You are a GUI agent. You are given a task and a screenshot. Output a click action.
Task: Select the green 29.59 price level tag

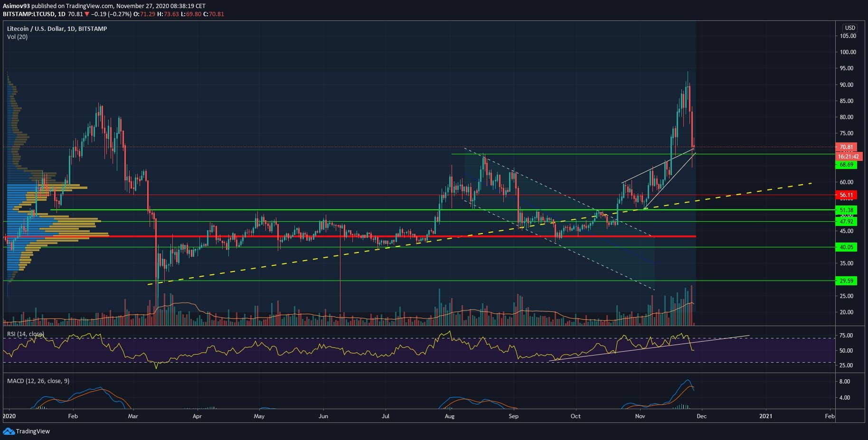(847, 281)
